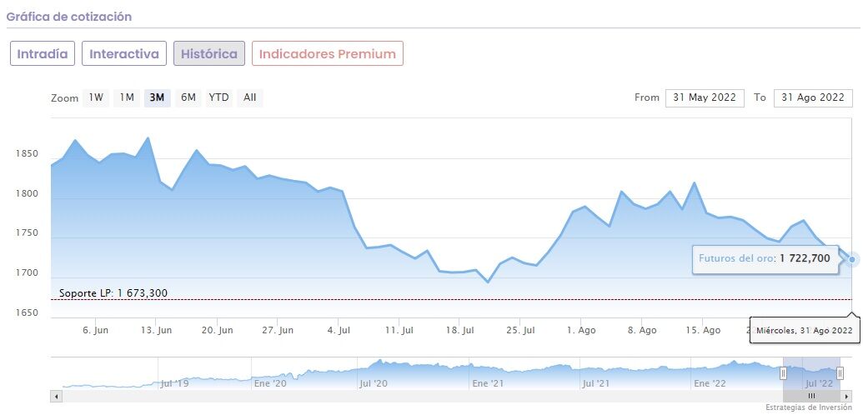
Task: Click the scrollbar left arrow
Action: [57, 396]
